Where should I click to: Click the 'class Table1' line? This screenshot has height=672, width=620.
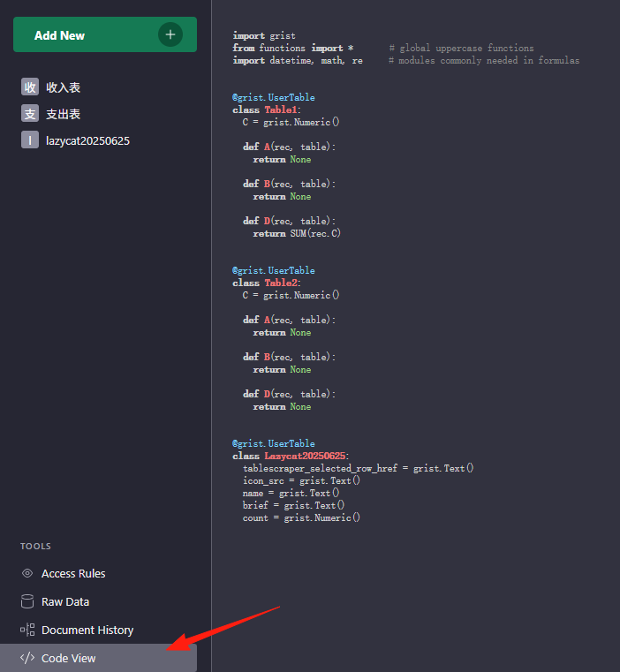[x=267, y=109]
